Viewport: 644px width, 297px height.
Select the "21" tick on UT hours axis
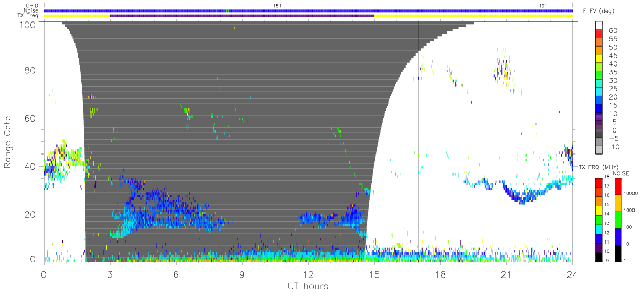pyautogui.click(x=507, y=273)
